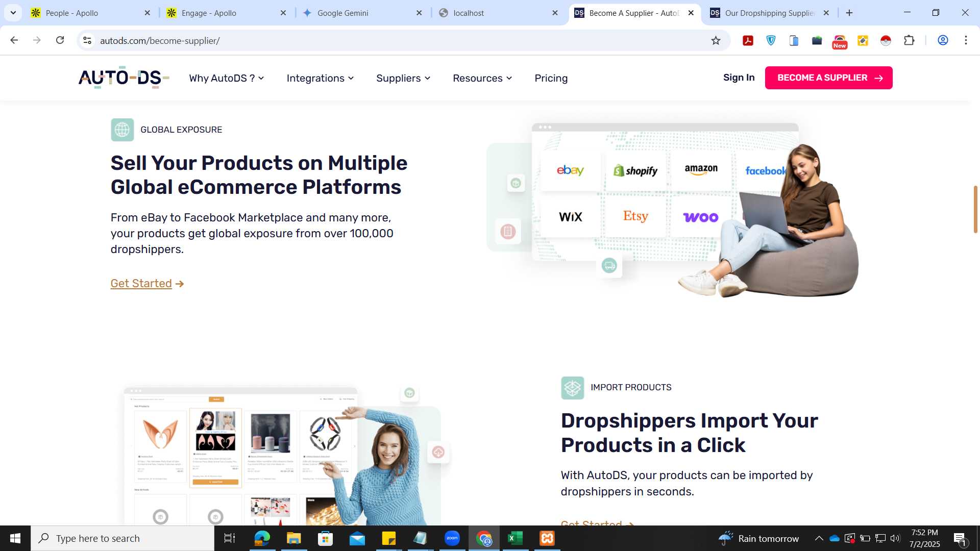Click the green delivery truck floating icon
The width and height of the screenshot is (980, 551).
609,265
